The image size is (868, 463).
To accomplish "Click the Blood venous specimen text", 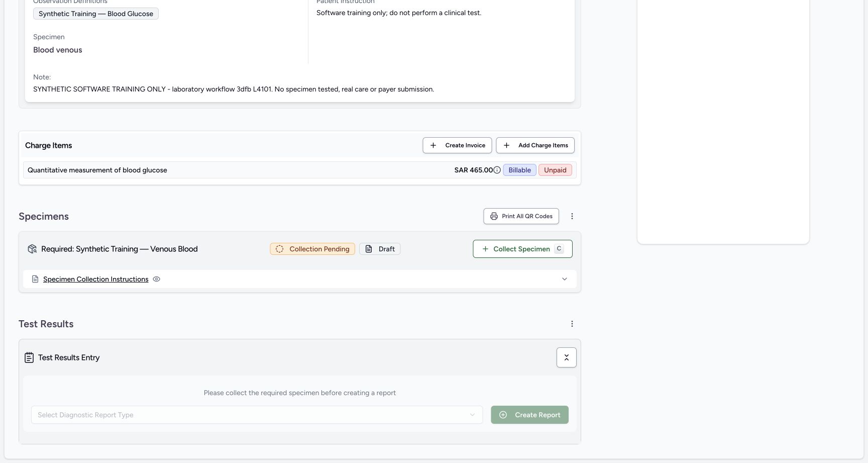I will point(58,50).
